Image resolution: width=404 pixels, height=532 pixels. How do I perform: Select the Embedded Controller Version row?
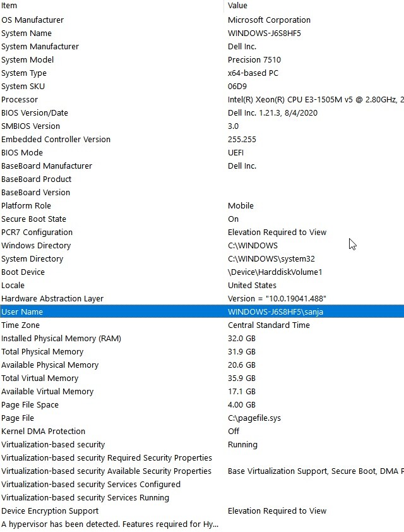pos(202,139)
